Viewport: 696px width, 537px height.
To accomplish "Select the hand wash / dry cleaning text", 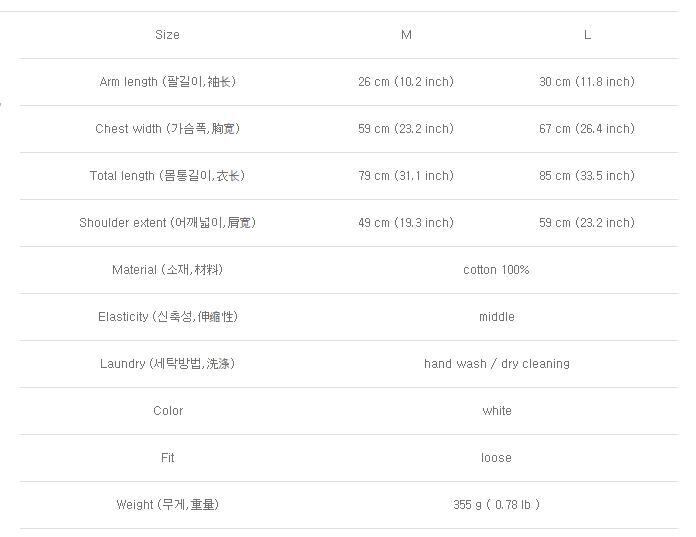I will (496, 364).
